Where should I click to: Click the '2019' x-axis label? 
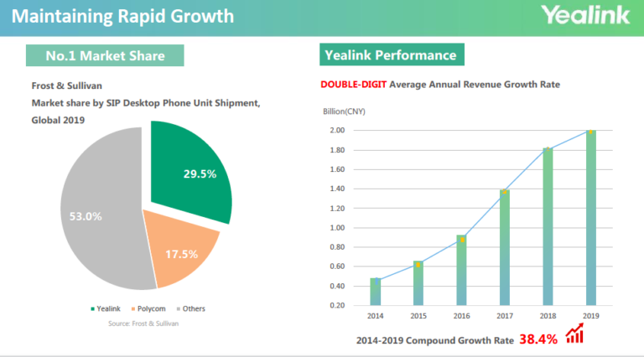(x=591, y=316)
